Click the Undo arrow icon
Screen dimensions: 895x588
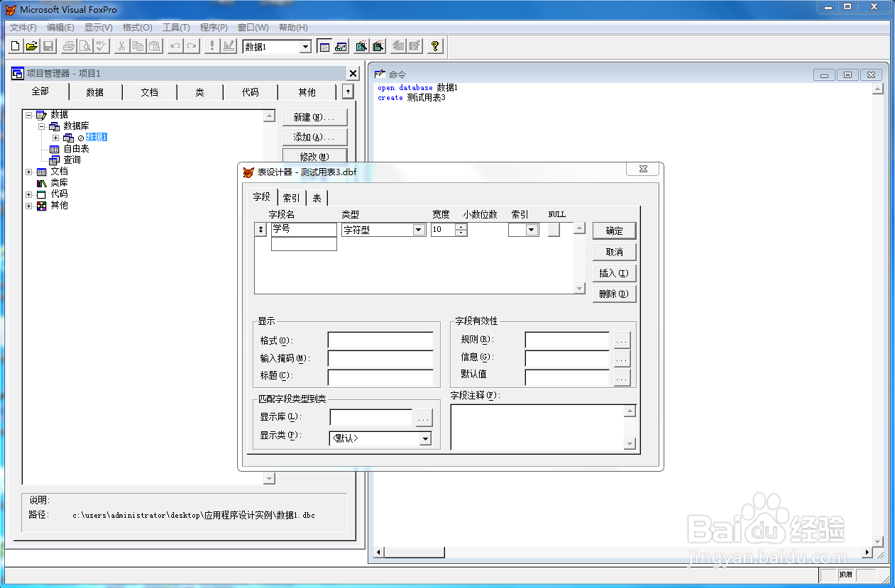pos(175,46)
